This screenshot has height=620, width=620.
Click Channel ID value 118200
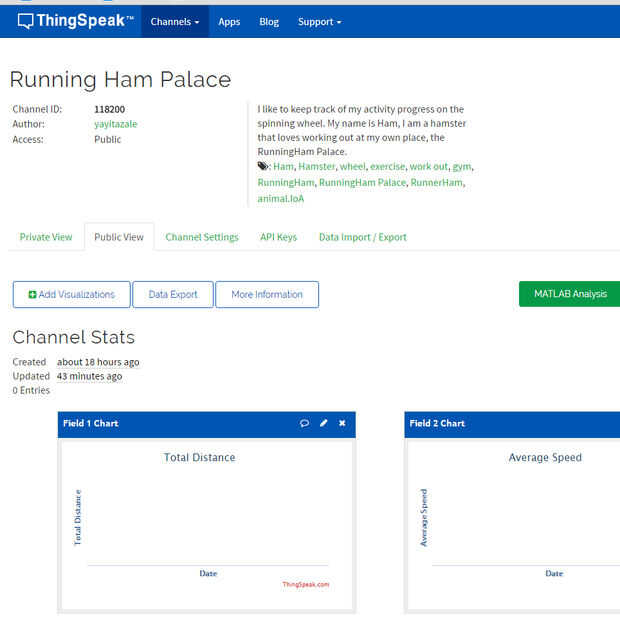110,110
